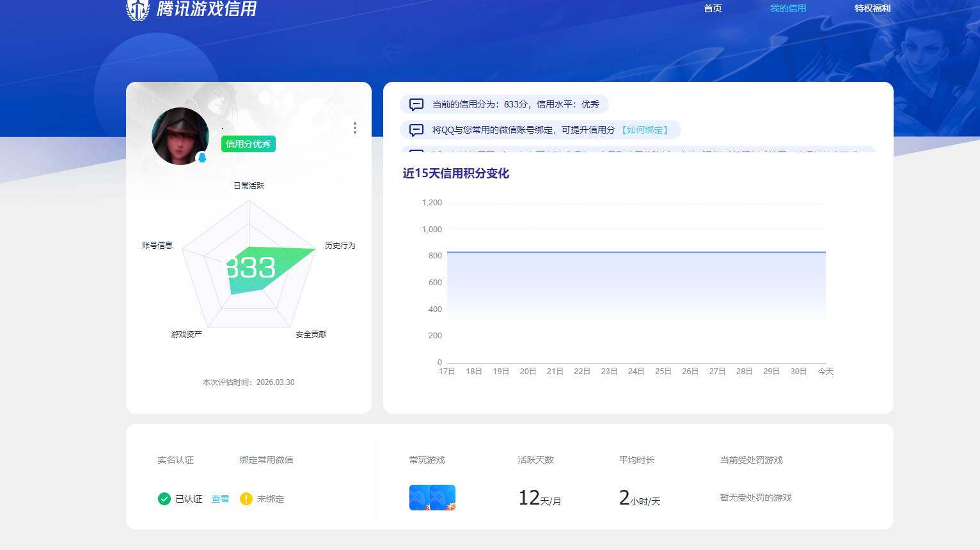
Task: Click the 近15天信用积分变化 heading
Action: tap(456, 173)
